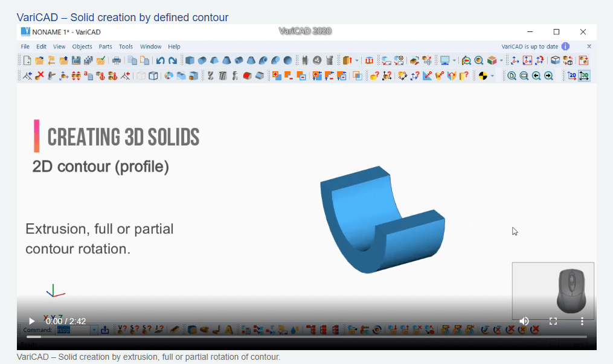Click the Open file folder icon
613x364 pixels.
[x=39, y=60]
